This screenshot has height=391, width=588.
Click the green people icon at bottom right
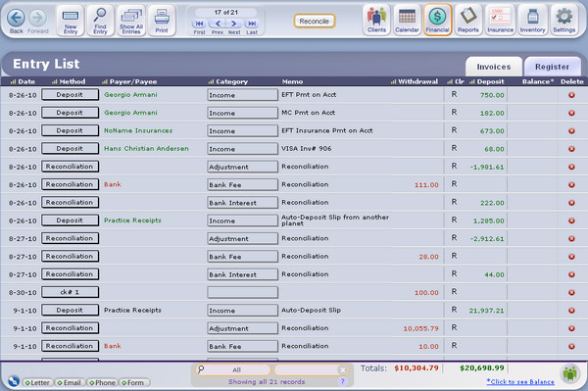[570, 373]
